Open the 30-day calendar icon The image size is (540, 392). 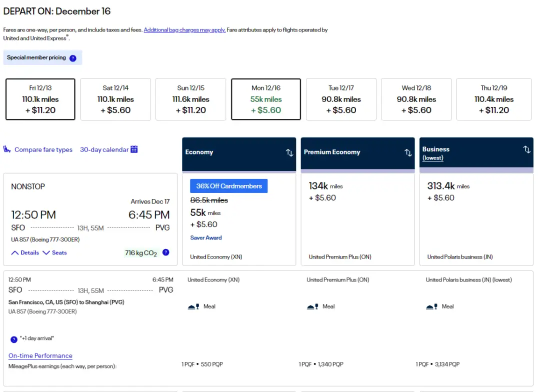click(134, 149)
